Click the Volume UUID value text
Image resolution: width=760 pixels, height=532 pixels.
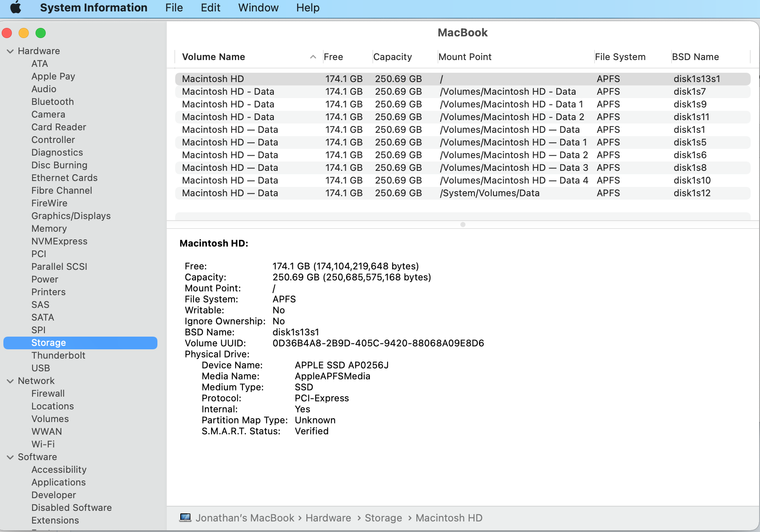[378, 343]
